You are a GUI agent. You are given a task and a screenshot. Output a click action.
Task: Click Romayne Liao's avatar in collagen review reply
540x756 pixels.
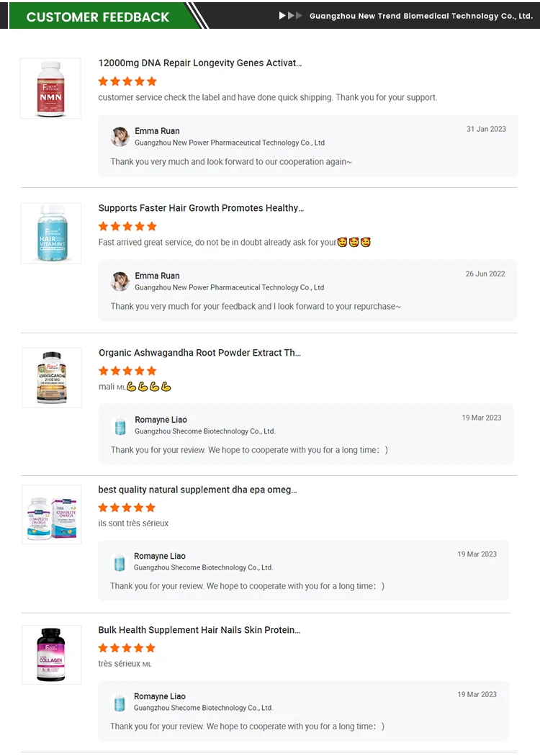tap(120, 702)
